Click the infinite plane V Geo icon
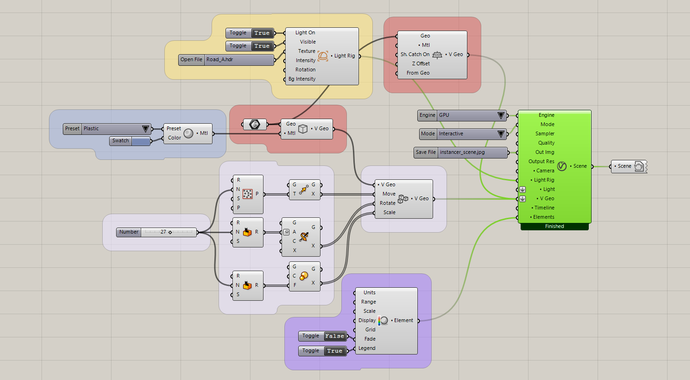The image size is (690, 380). 437,55
